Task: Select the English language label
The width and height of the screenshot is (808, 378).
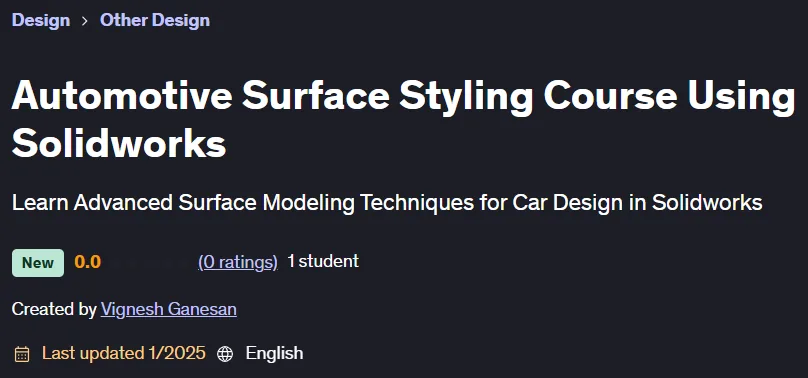Action: pos(274,353)
